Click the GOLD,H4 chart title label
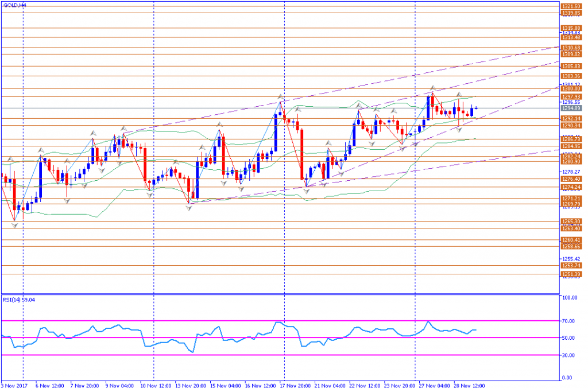The height and width of the screenshot is (392, 588). click(14, 5)
